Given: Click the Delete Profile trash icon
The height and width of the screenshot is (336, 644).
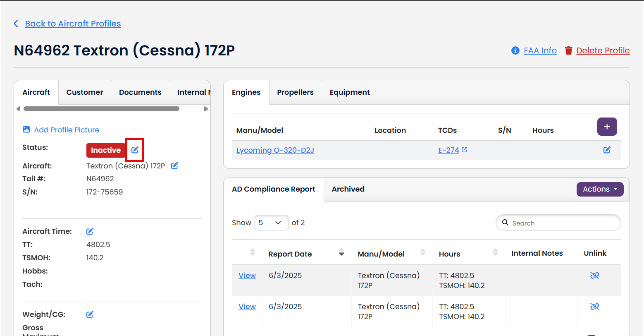Looking at the screenshot, I should (569, 50).
